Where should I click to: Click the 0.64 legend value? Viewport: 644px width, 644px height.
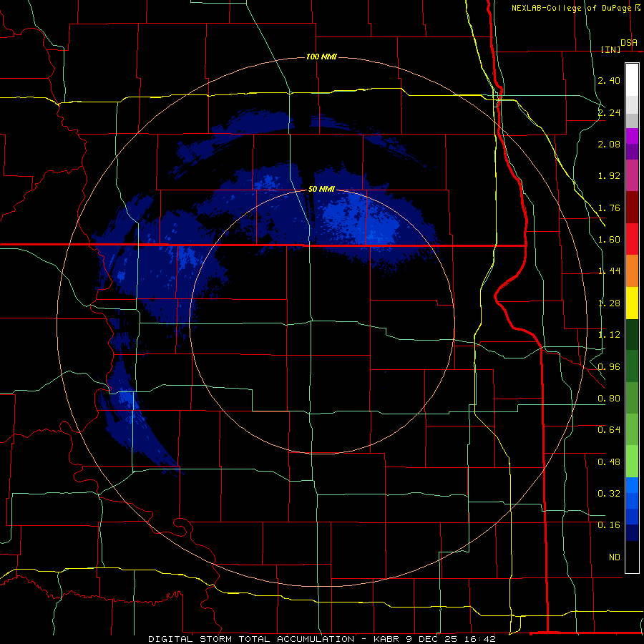click(609, 430)
